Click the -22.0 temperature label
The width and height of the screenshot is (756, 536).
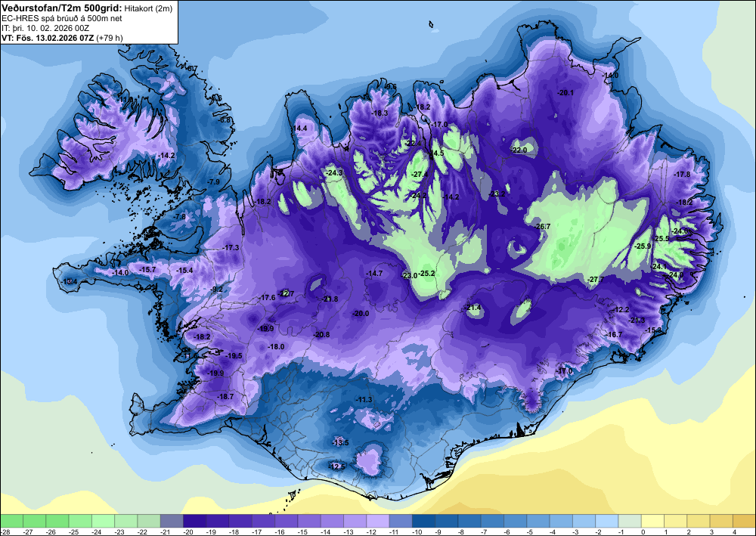tap(519, 150)
